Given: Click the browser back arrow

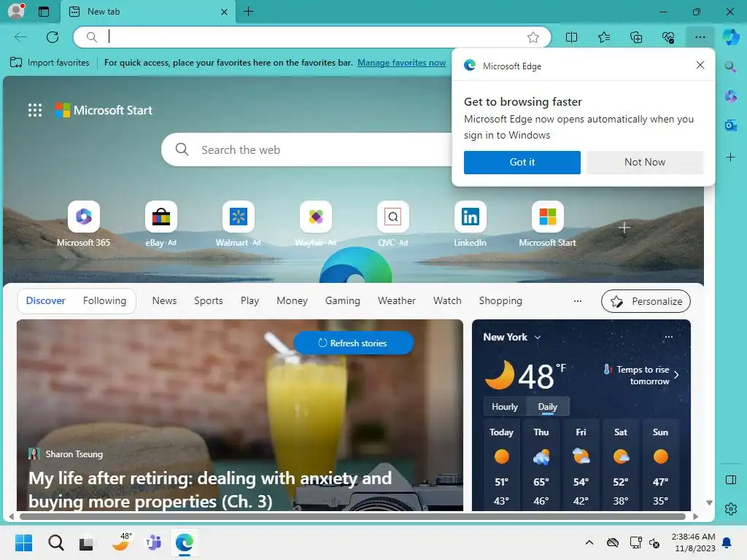Looking at the screenshot, I should pyautogui.click(x=20, y=36).
